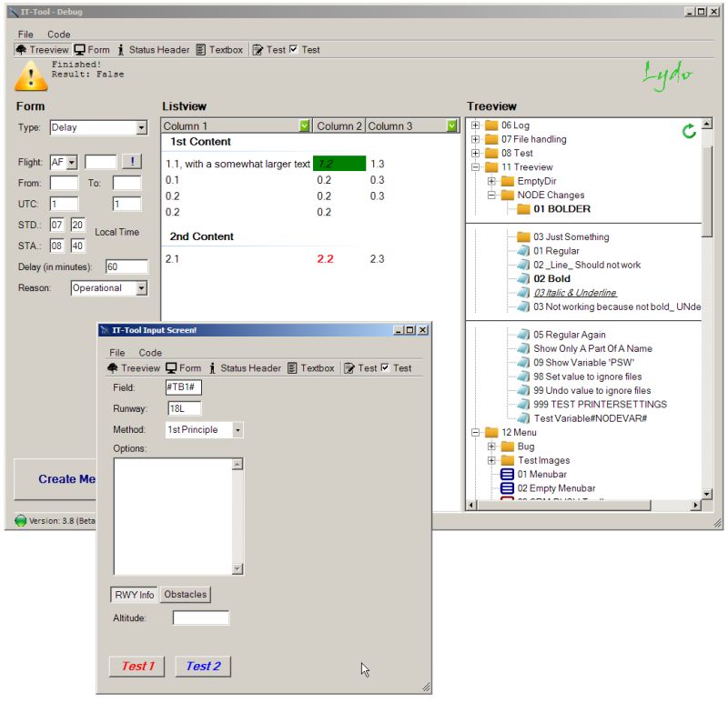Image resolution: width=728 pixels, height=703 pixels.
Task: Click Status Header info icon in Debug toolbar
Action: tap(121, 50)
